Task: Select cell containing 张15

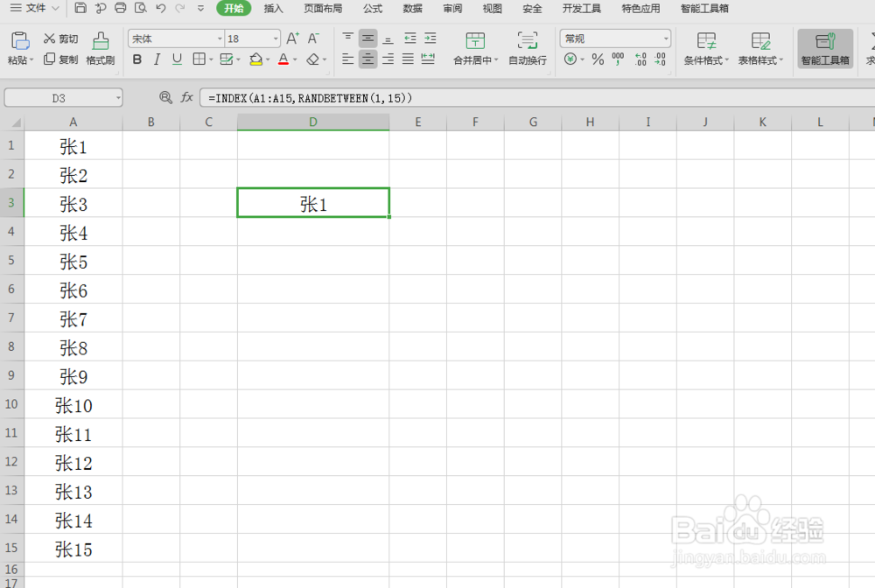Action: coord(73,549)
